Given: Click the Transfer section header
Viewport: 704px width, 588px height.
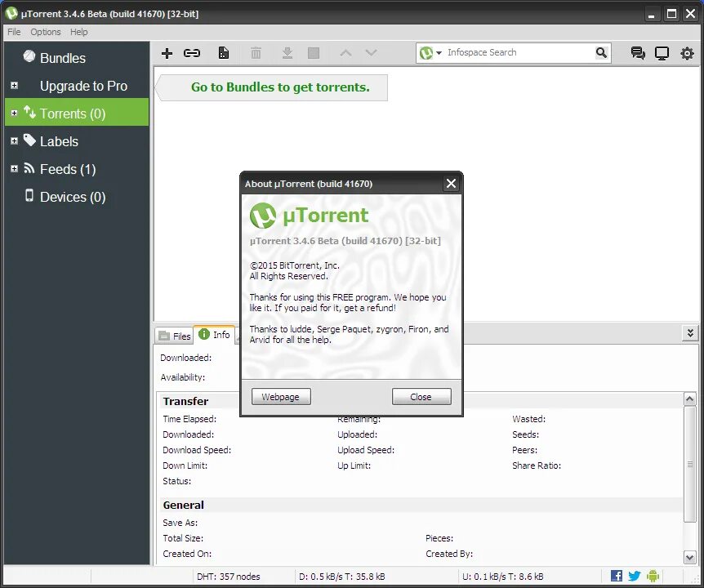Looking at the screenshot, I should (185, 401).
